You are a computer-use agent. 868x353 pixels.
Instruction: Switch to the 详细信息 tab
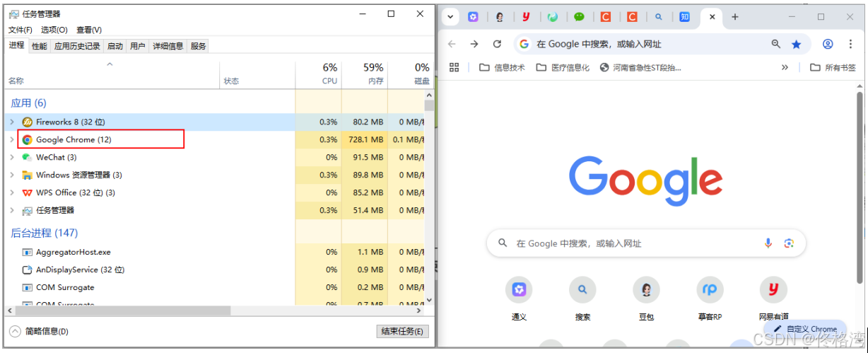point(168,46)
